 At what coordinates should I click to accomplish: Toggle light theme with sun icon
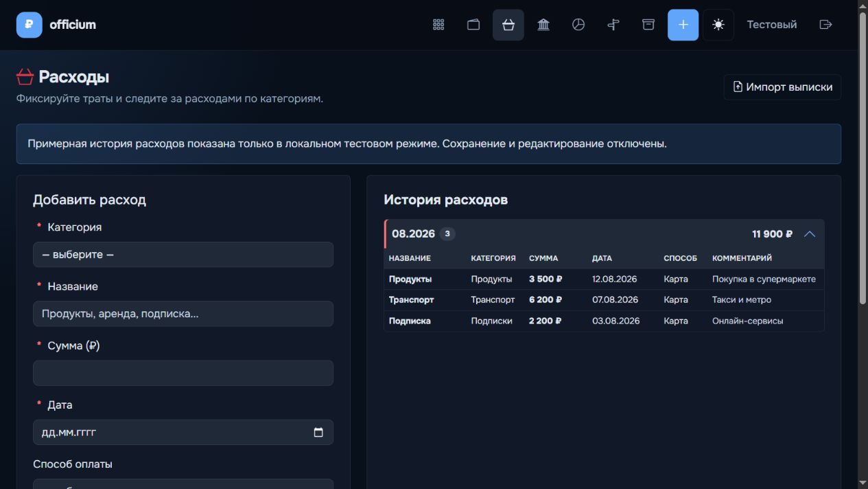(x=718, y=25)
